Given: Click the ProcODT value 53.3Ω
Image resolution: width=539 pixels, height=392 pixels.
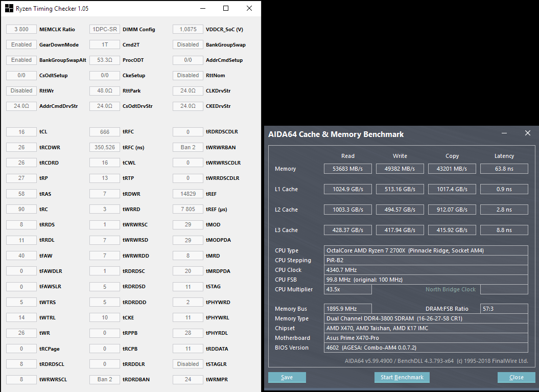Looking at the screenshot, I should tap(105, 60).
